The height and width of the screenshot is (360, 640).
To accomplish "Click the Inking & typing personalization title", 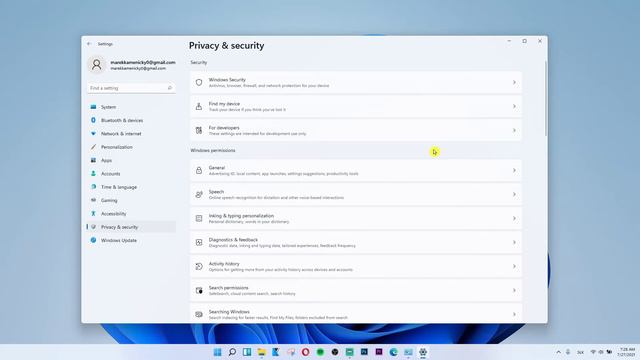I will [x=241, y=216].
